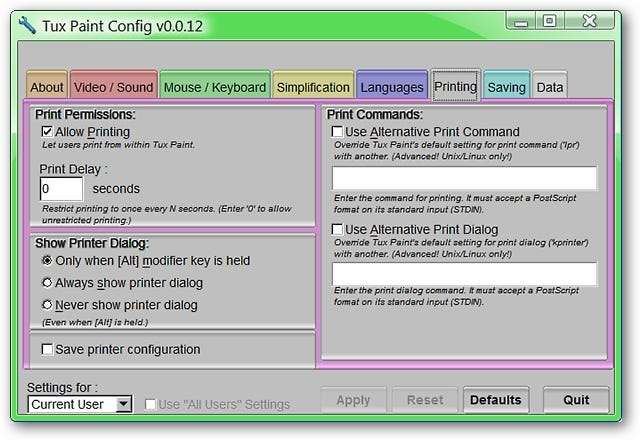Image resolution: width=640 pixels, height=440 pixels.
Task: Uncheck the Allow Printing checkbox
Action: click(x=47, y=131)
